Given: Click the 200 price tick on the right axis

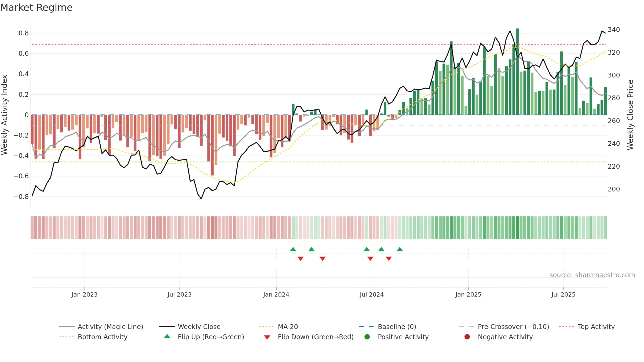Looking at the screenshot, I should tap(614, 189).
